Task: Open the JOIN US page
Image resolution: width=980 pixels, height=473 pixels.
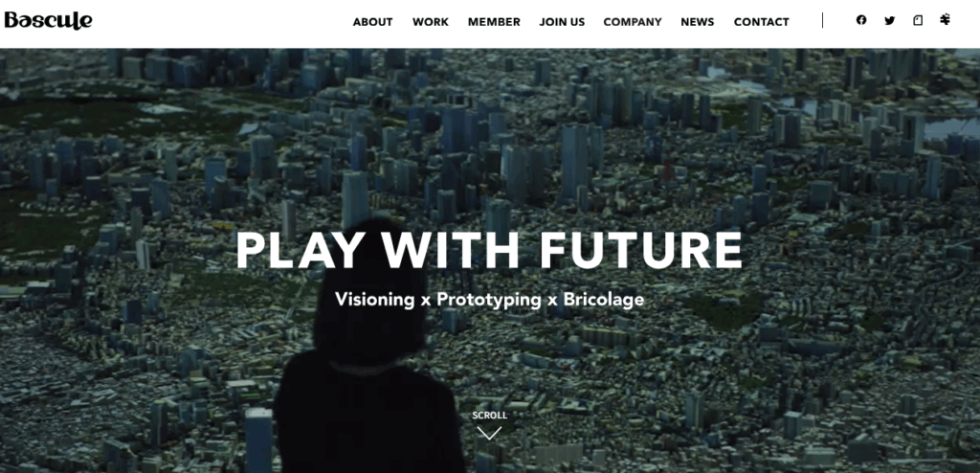Action: 562,22
